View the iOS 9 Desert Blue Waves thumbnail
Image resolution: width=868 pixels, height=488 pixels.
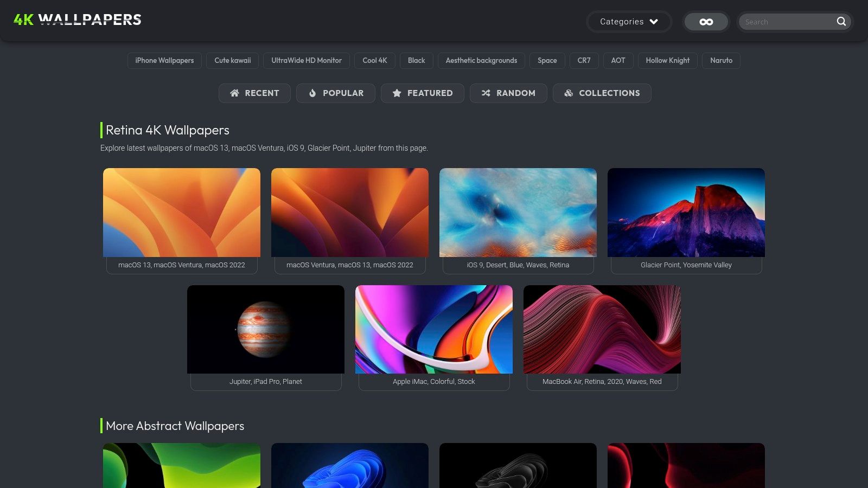pos(518,213)
